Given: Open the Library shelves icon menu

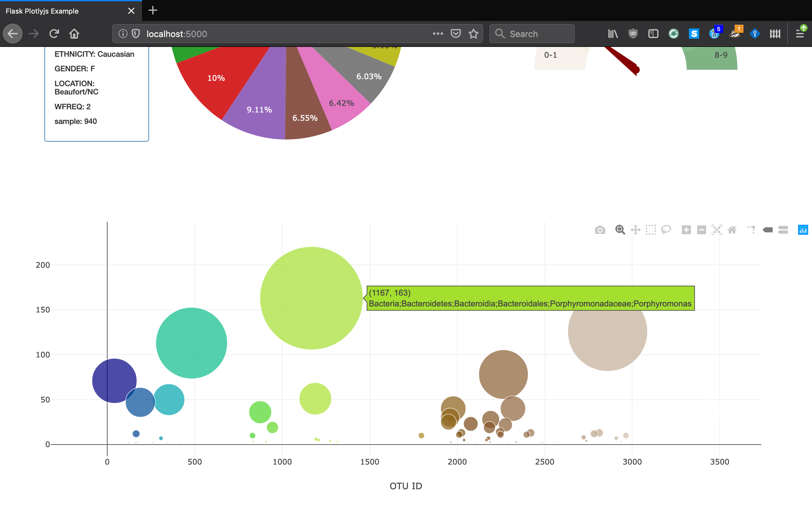Looking at the screenshot, I should point(613,34).
